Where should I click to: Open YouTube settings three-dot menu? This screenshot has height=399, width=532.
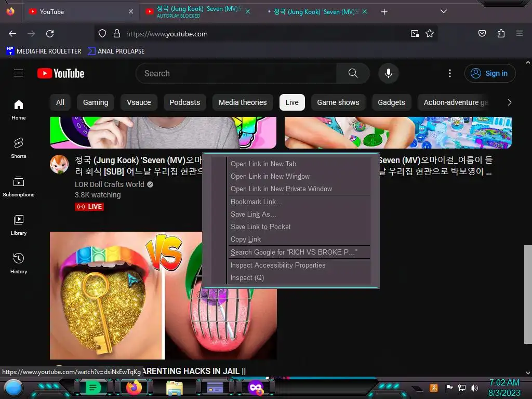450,73
